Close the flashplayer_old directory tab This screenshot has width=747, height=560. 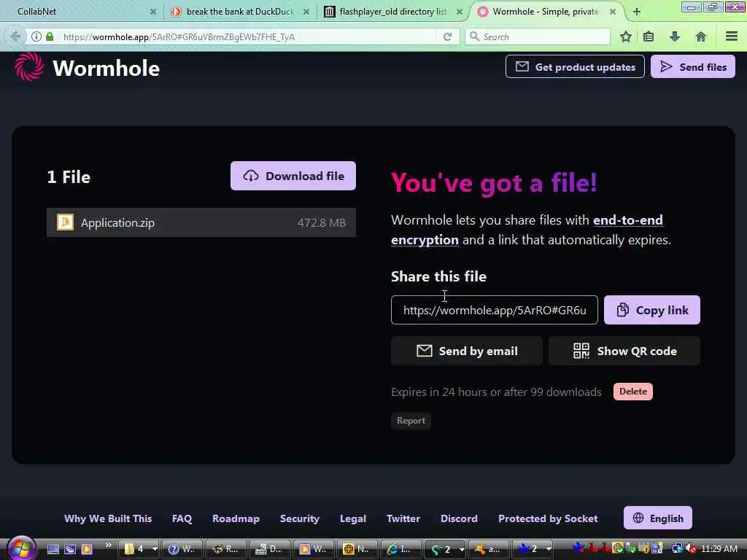click(460, 12)
